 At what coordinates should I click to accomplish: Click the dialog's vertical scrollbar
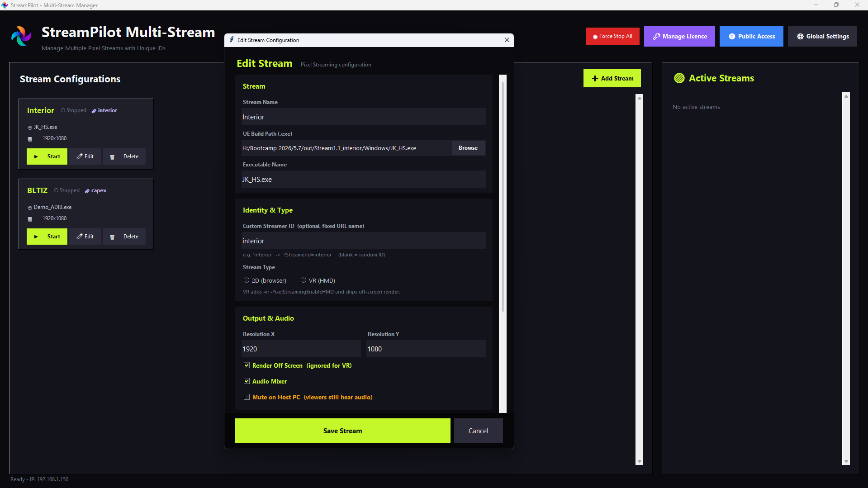click(x=503, y=197)
